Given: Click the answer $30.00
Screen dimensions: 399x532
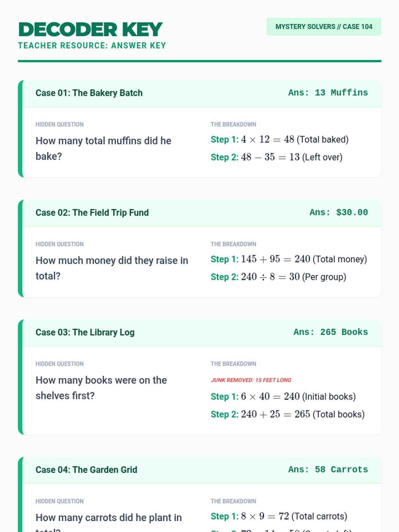Looking at the screenshot, I should 338,212.
